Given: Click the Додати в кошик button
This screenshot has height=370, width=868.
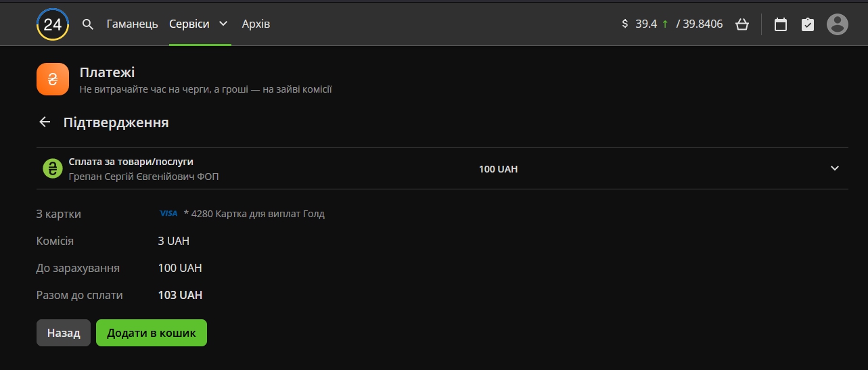Looking at the screenshot, I should [x=151, y=333].
